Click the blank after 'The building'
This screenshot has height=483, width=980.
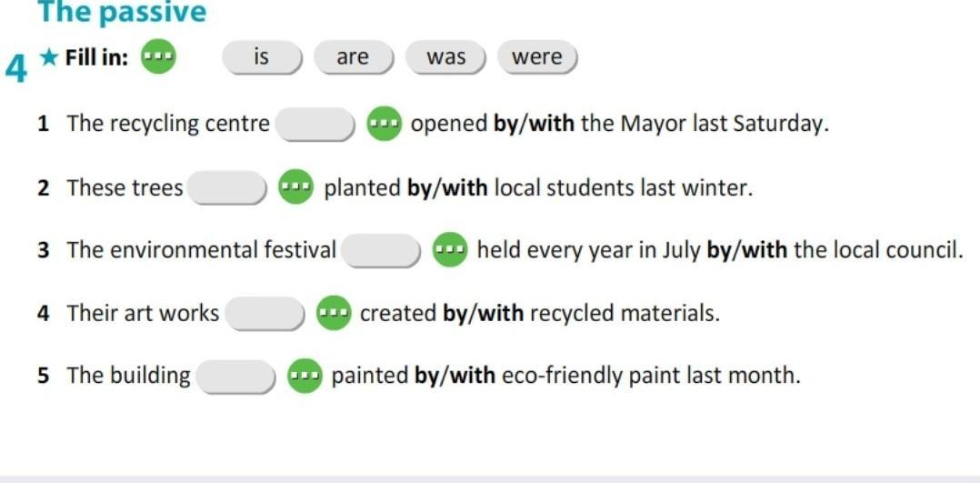click(236, 377)
